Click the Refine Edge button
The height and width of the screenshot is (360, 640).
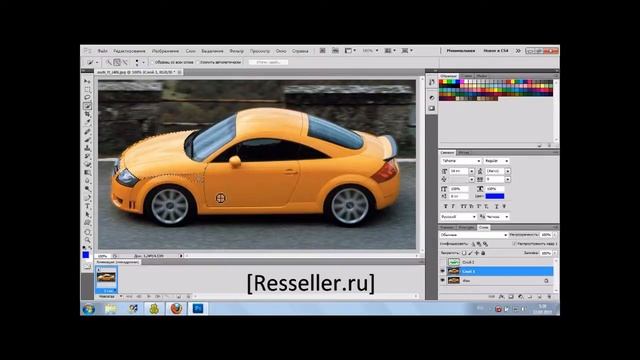click(x=269, y=62)
